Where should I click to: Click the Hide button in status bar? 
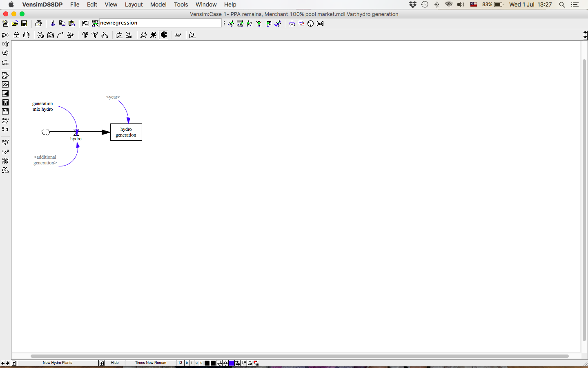point(115,363)
